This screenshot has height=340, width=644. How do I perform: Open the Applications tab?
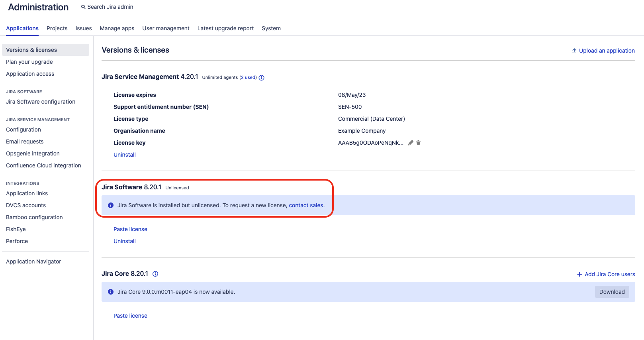point(22,28)
